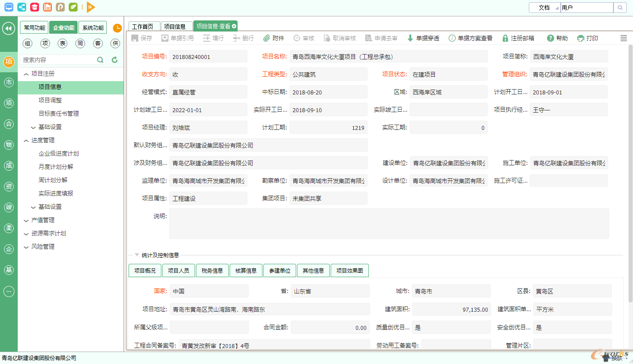The image size is (633, 364).
Task: Open the 合 module in left rail
Action: coord(8,124)
